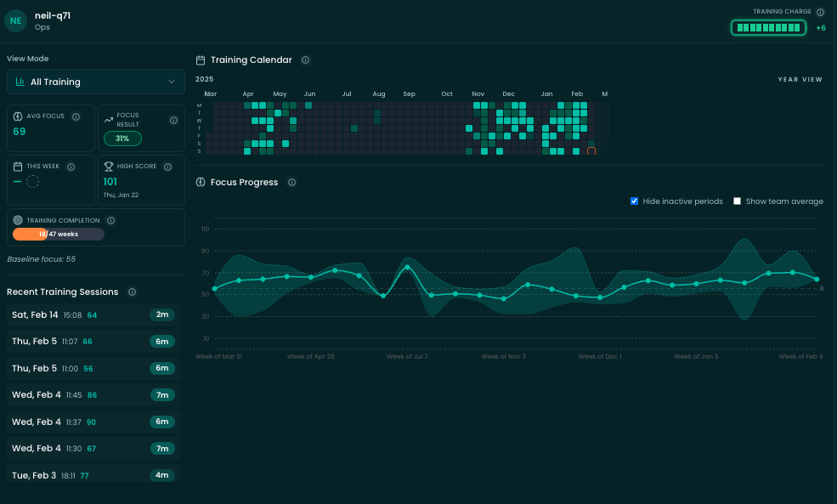The image size is (837, 504).
Task: Click the Training Completion info icon
Action: [x=111, y=220]
